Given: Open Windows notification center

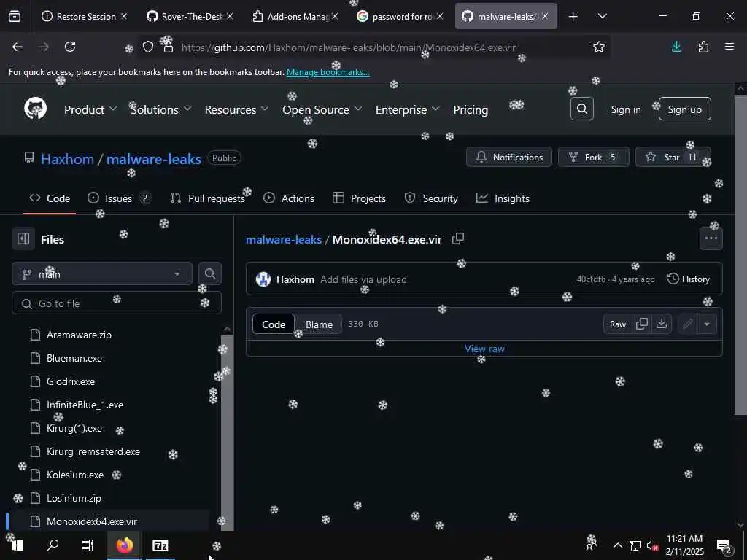Looking at the screenshot, I should coord(724,545).
